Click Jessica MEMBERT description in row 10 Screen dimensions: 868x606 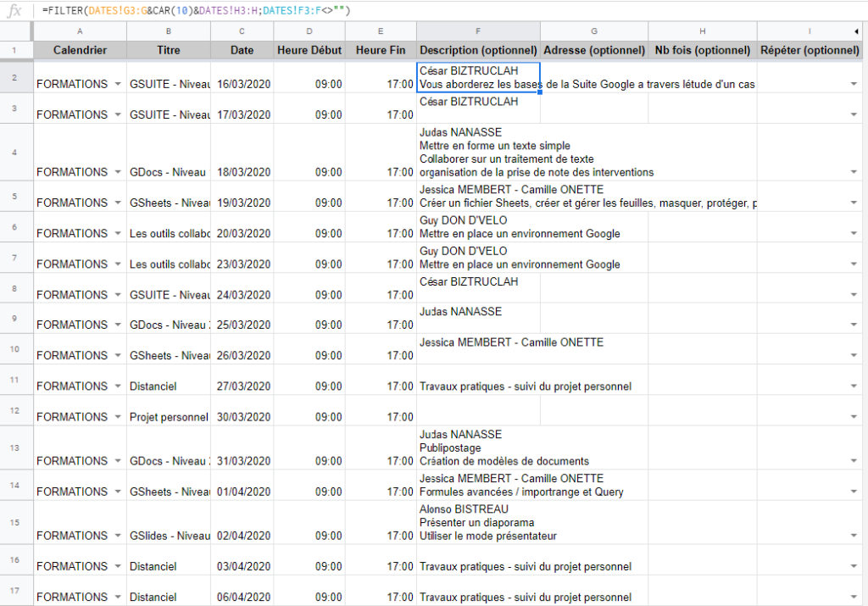pos(478,348)
